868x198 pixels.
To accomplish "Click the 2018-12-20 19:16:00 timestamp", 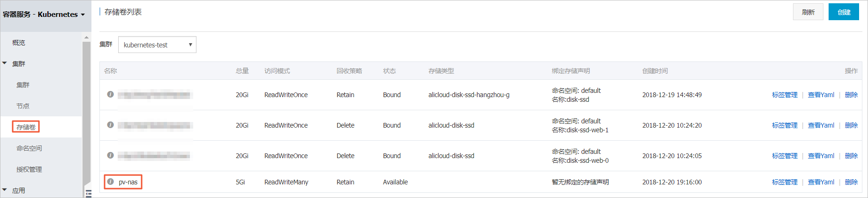I will 672,182.
